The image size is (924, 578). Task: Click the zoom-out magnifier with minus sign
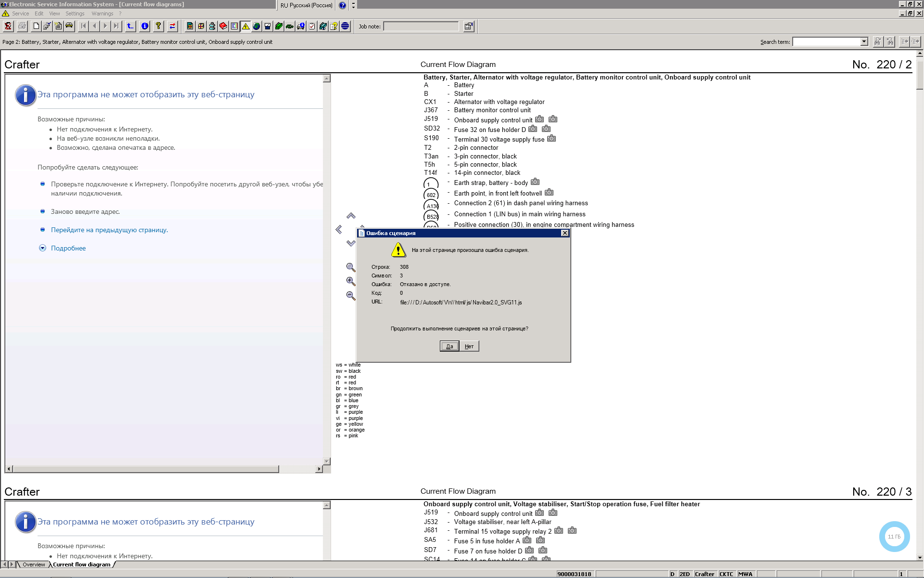point(351,296)
